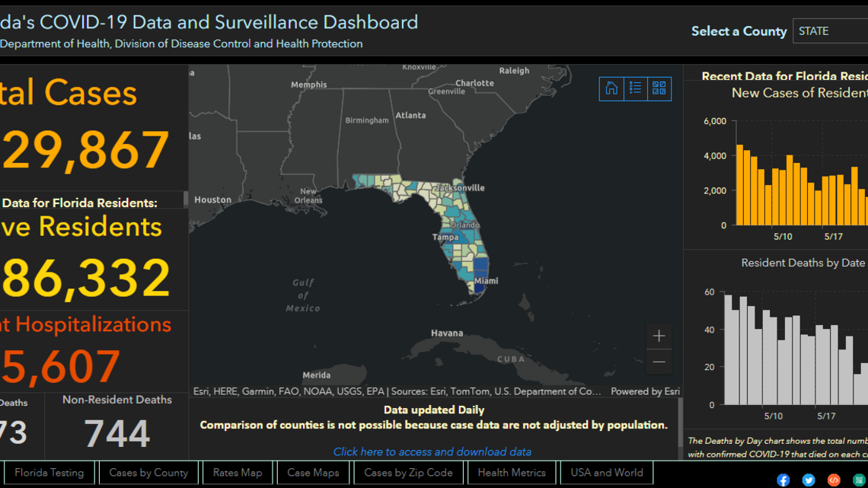Screen dimensions: 868x488
Task: Zoom in on the map
Action: point(659,336)
